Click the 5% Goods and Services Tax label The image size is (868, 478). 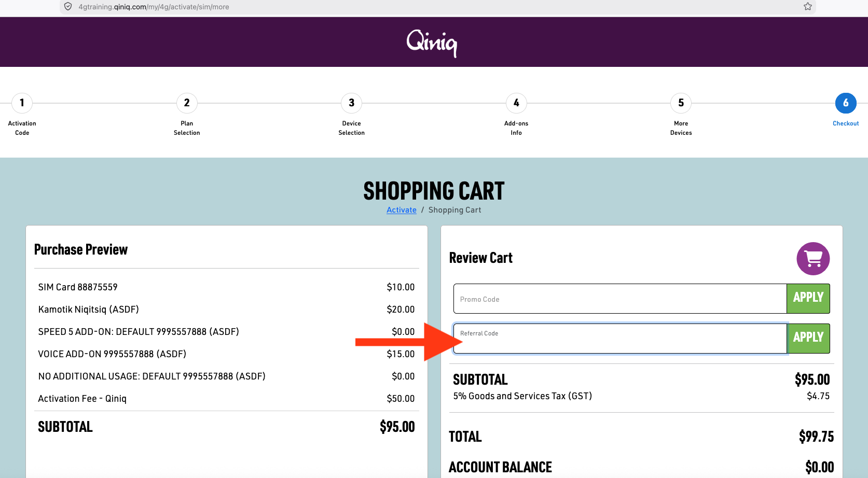[522, 396]
